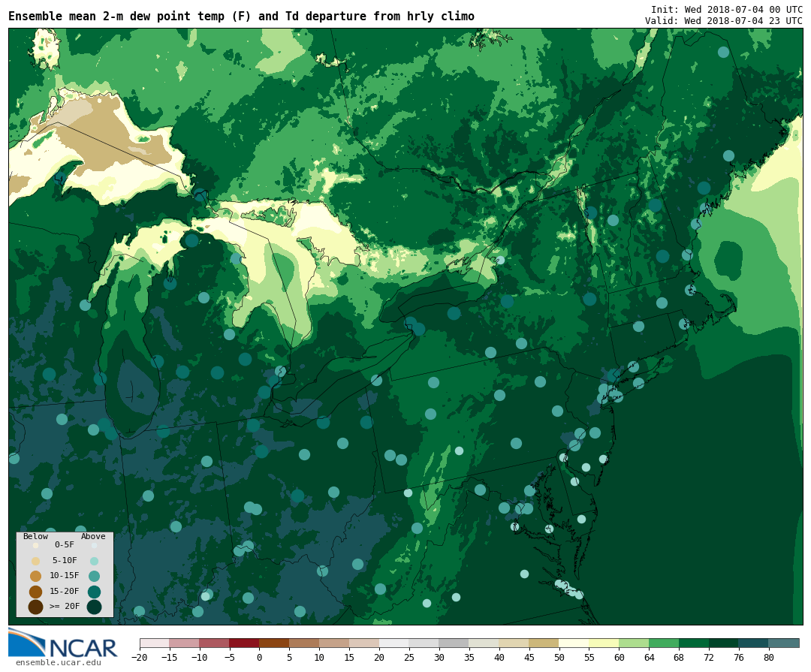
Task: Click the 'Valid: Wed 2018-07-04 23 UTC' text
Action: 724,21
